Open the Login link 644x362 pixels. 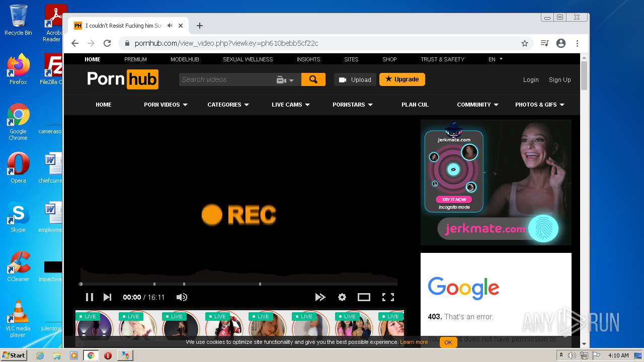tap(531, 80)
